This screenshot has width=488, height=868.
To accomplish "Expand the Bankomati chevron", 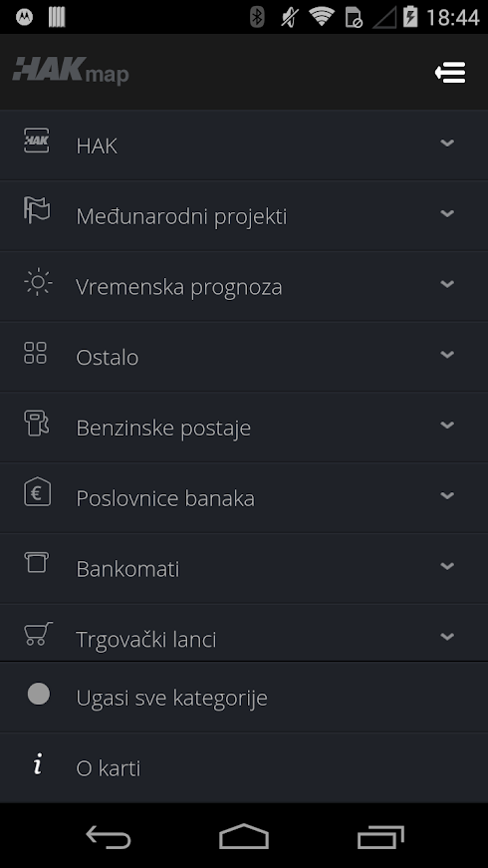I will (447, 566).
